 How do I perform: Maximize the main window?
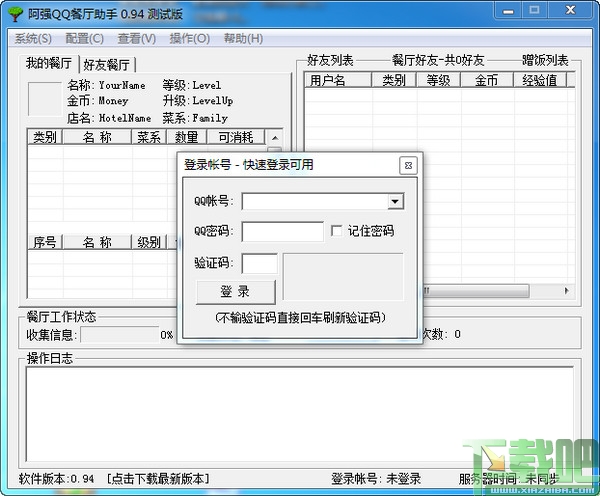click(535, 10)
